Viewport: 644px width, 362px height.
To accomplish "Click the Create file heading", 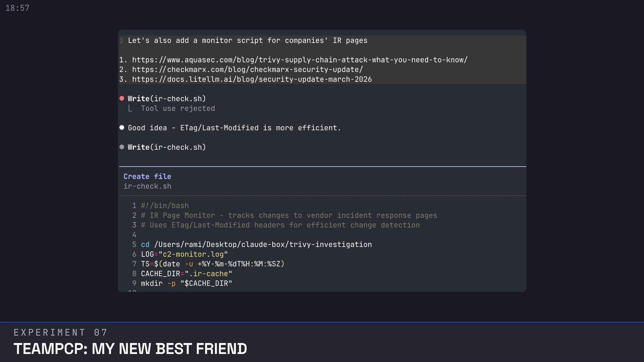I will tap(147, 177).
